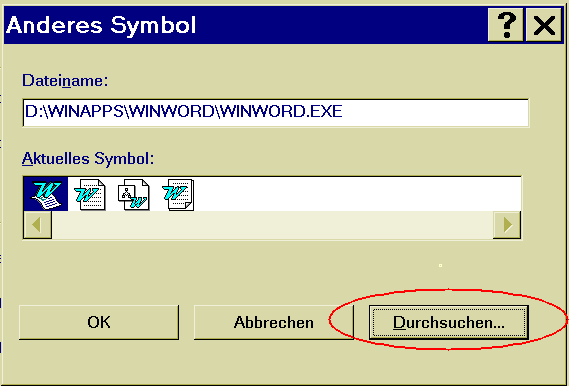Select the stacked-pages Word document icon
Screen dimensions: 569x386
(x=178, y=194)
